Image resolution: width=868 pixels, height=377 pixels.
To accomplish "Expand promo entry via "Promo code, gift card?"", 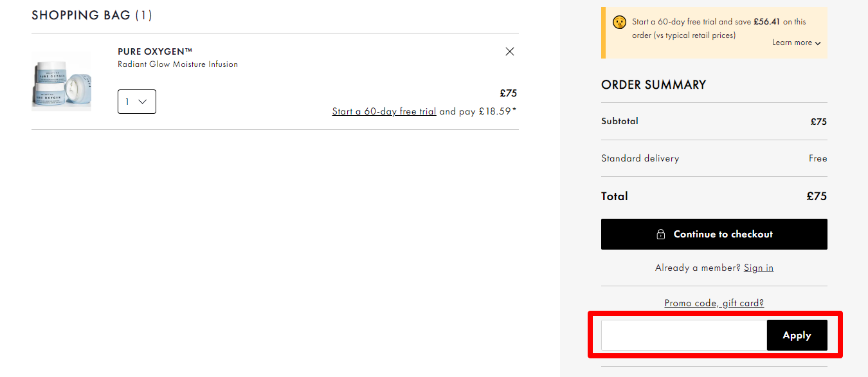I will [x=714, y=302].
